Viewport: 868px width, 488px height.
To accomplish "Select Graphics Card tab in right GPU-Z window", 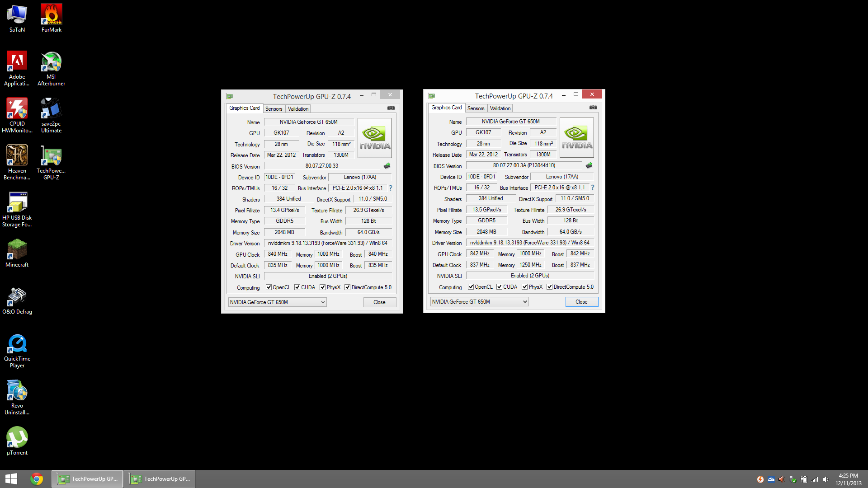I will point(446,108).
